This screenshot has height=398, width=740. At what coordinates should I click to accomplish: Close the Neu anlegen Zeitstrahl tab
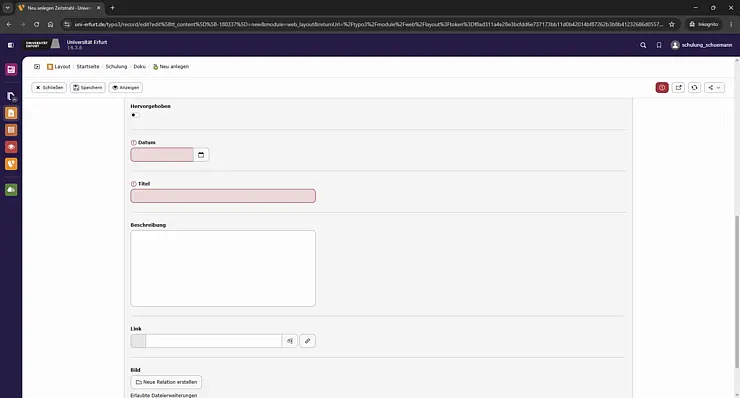tap(99, 8)
